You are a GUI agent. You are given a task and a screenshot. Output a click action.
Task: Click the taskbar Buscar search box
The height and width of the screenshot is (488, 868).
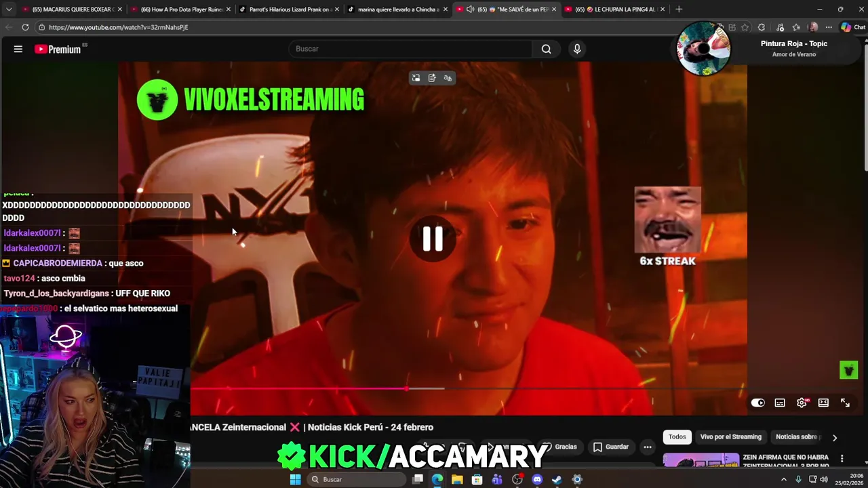356,479
